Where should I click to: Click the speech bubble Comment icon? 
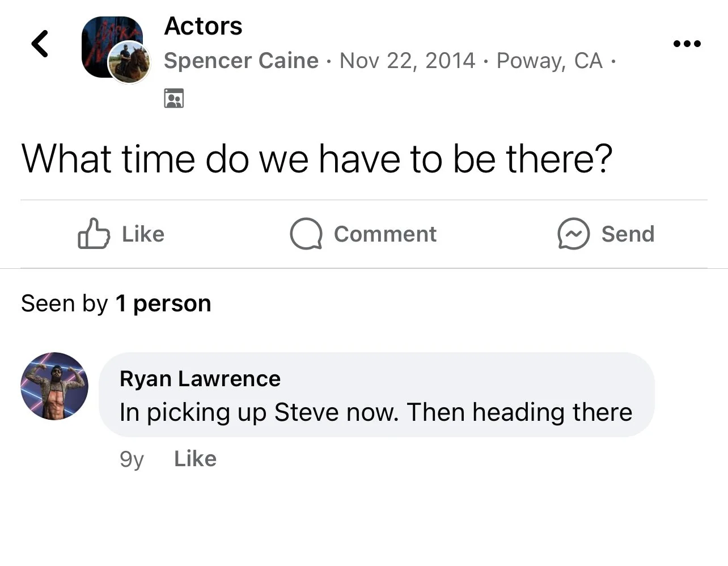click(x=306, y=234)
